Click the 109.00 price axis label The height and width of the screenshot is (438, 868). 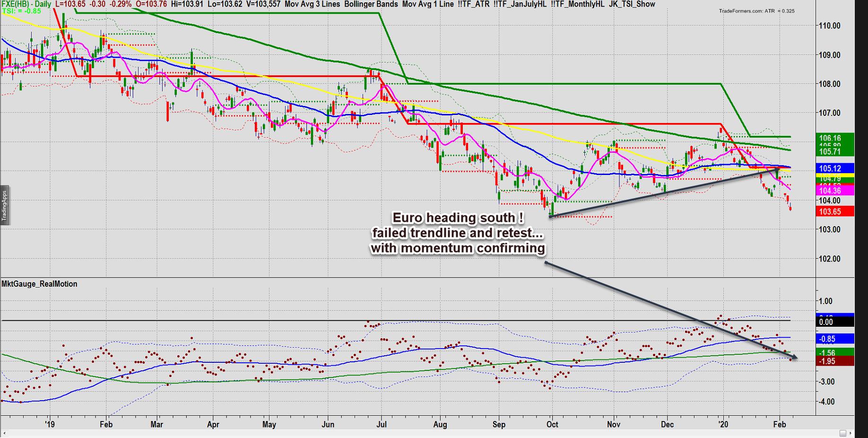pyautogui.click(x=830, y=55)
